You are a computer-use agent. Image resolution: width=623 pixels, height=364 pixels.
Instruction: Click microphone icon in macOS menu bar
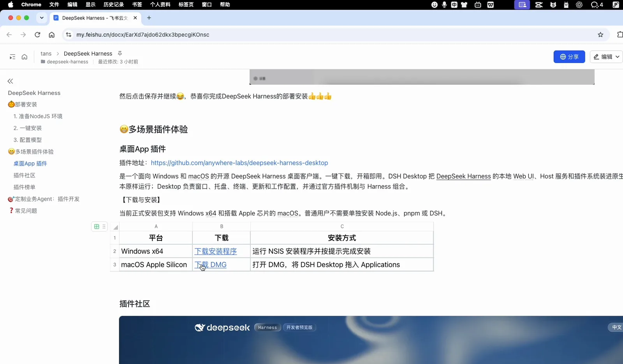[x=444, y=5]
